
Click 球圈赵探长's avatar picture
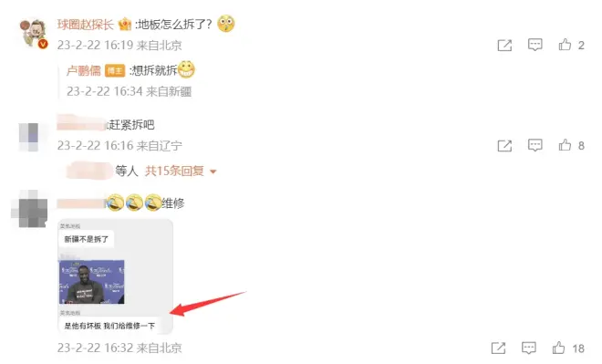33,34
